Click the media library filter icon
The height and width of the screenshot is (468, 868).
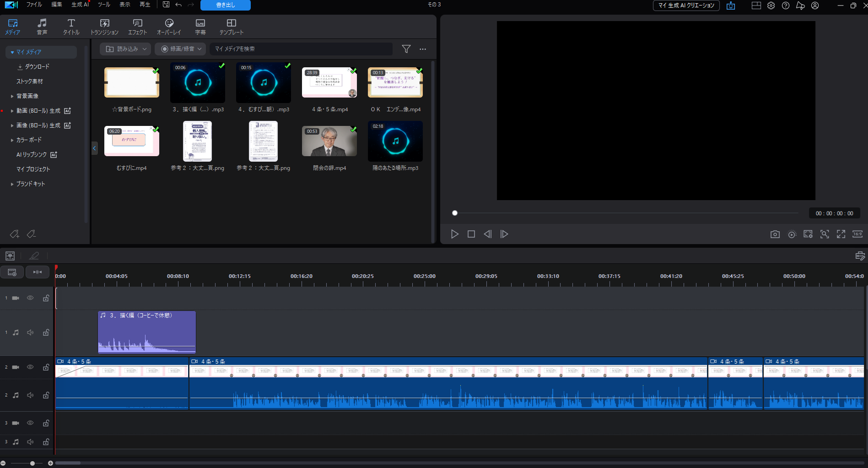click(406, 49)
